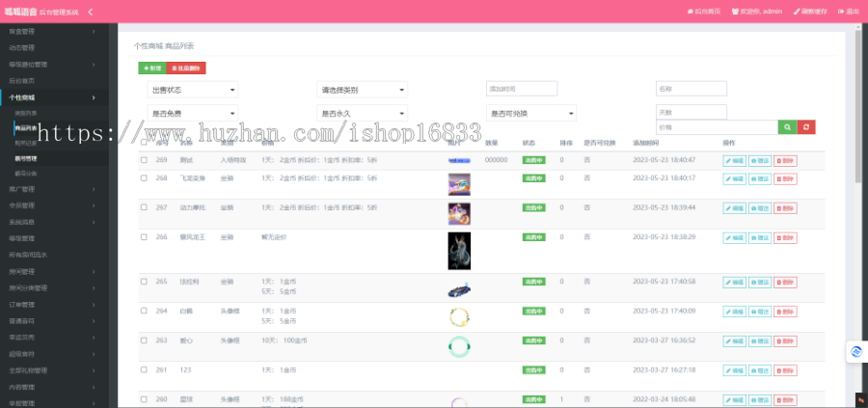The height and width of the screenshot is (408, 868).
Task: Expand 房间管理 in the sidebar
Action: tap(53, 272)
